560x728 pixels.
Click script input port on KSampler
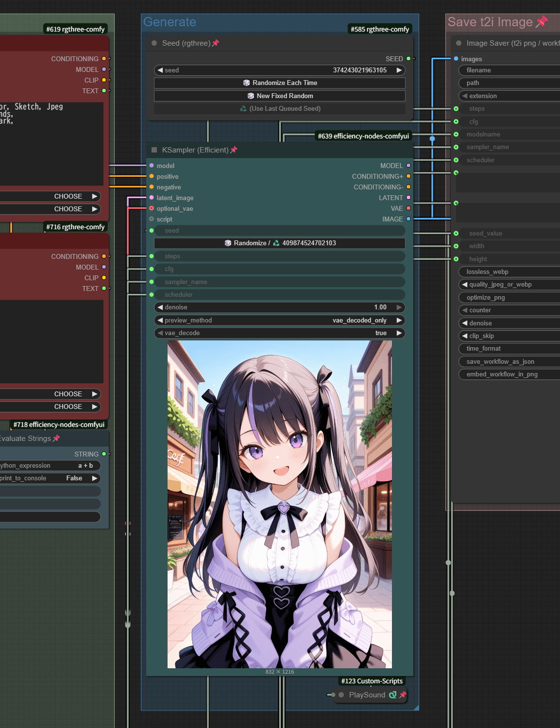[152, 219]
